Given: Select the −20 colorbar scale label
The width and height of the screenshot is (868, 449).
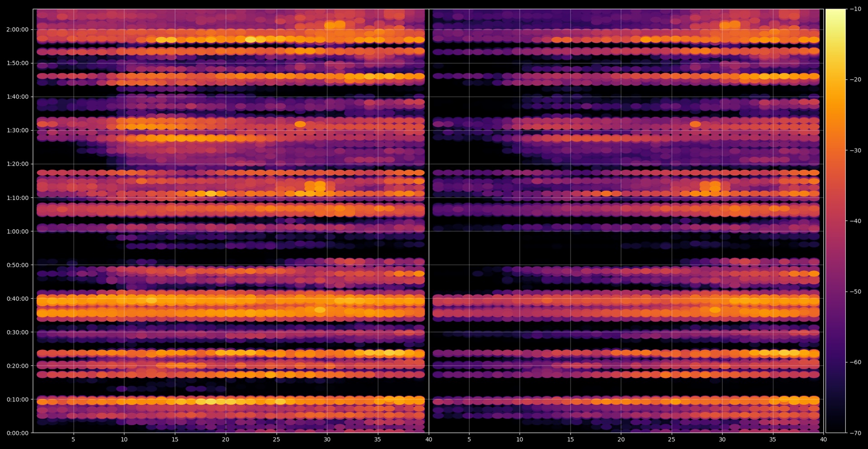Looking at the screenshot, I should (855, 80).
